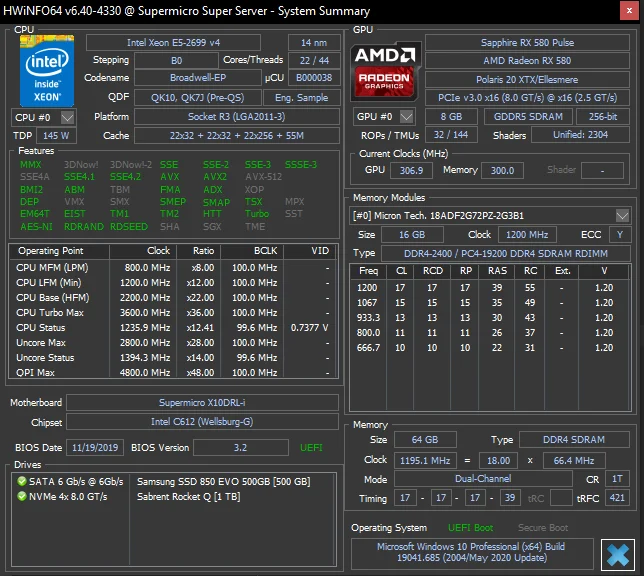644x576 pixels.
Task: Click the 256-bit bus width value
Action: point(603,117)
